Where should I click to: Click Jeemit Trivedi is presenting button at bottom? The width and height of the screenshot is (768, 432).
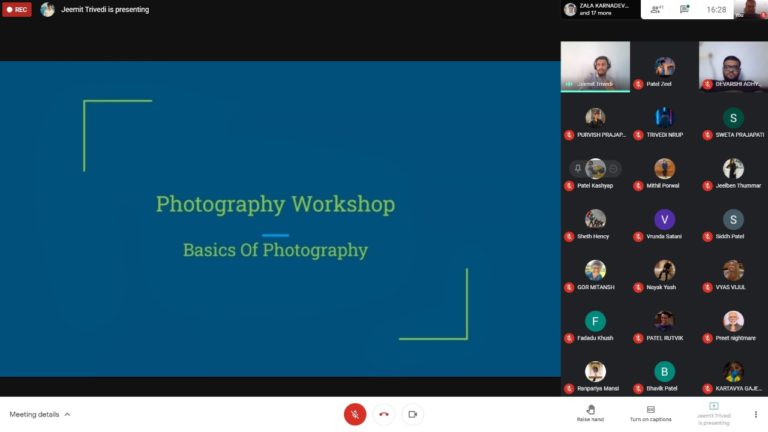[714, 413]
